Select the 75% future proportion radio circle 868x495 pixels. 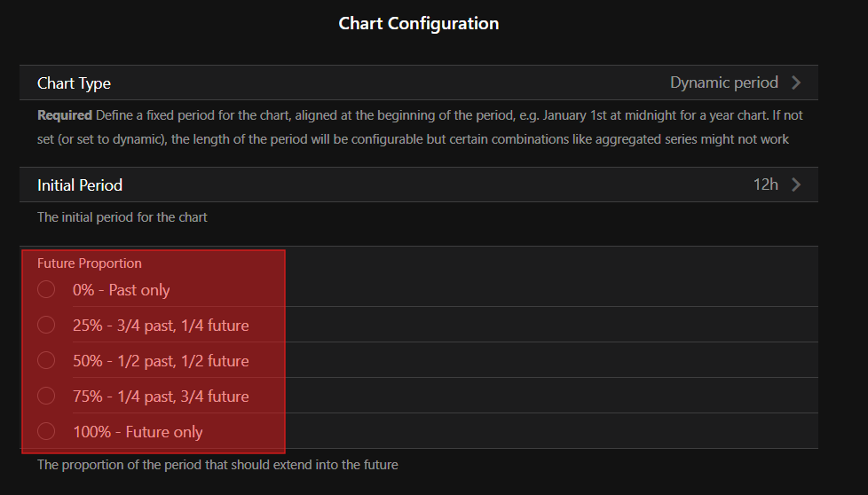tap(46, 397)
